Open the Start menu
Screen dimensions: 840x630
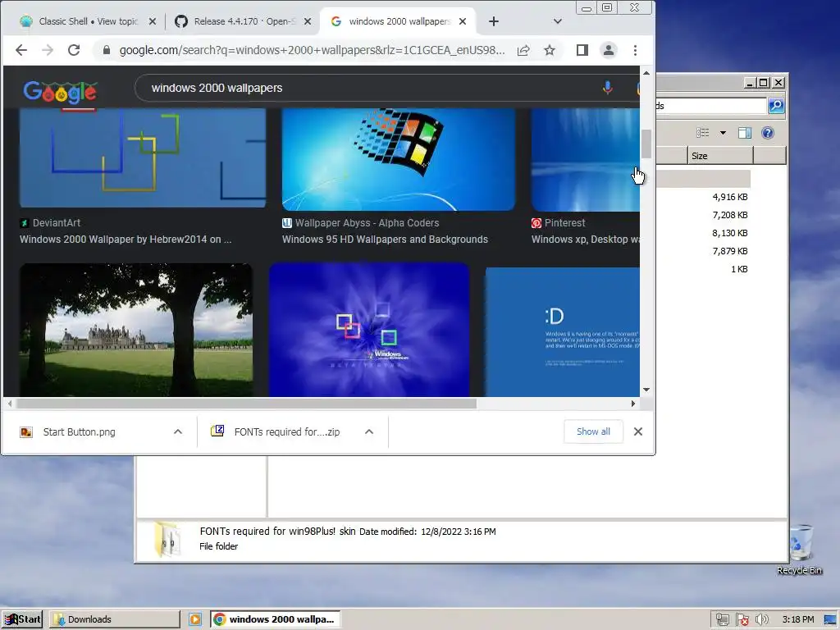[x=22, y=619]
